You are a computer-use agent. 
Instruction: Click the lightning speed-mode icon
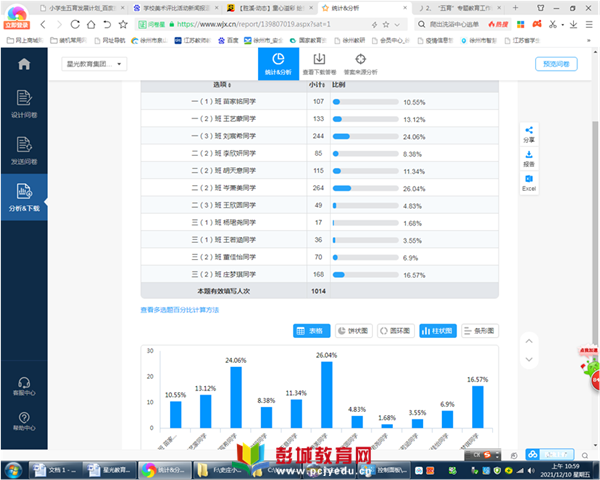pyautogui.click(x=374, y=24)
